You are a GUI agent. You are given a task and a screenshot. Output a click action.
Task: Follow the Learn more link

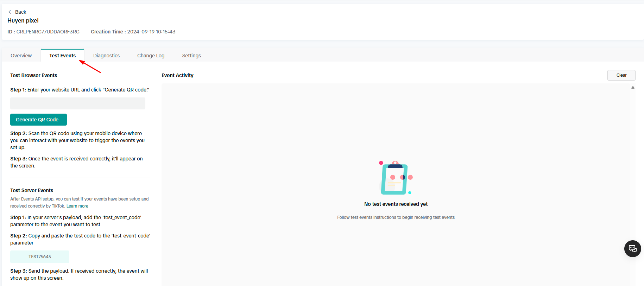tap(77, 206)
